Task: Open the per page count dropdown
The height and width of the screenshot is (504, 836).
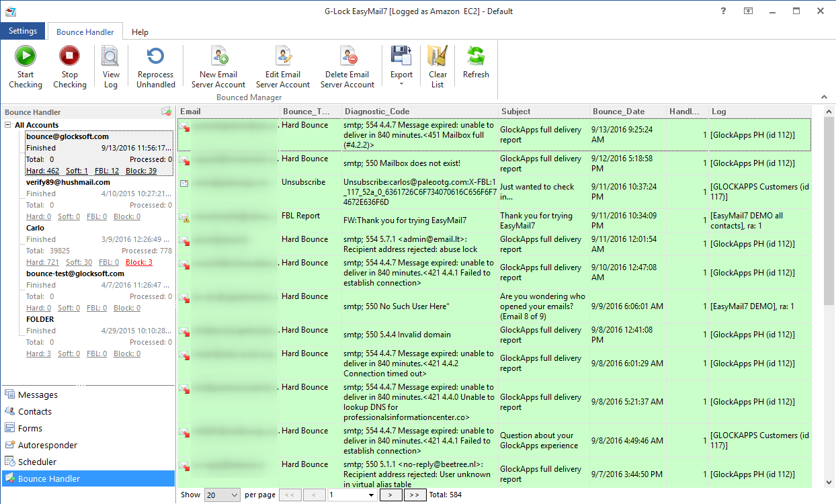Action: point(235,495)
